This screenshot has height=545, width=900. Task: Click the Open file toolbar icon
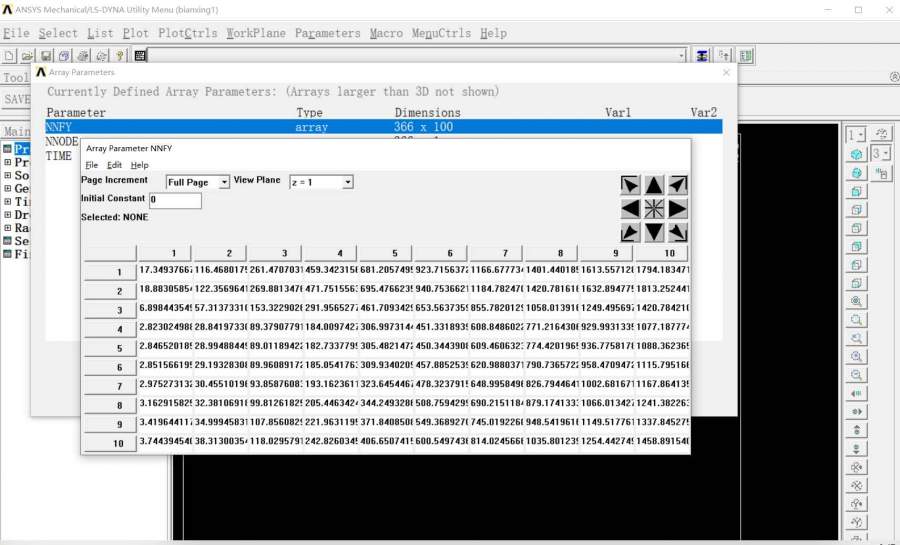click(28, 56)
